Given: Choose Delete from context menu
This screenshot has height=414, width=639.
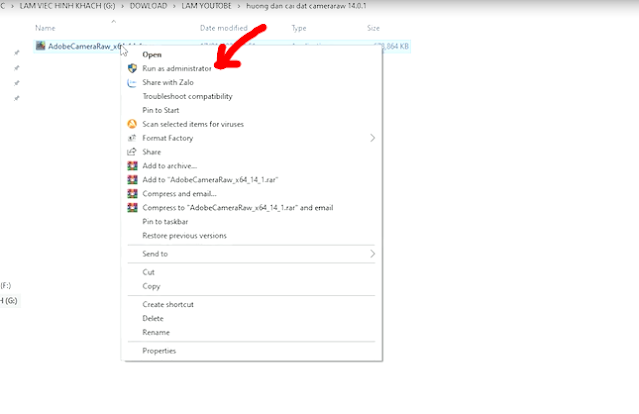Looking at the screenshot, I should pos(153,318).
